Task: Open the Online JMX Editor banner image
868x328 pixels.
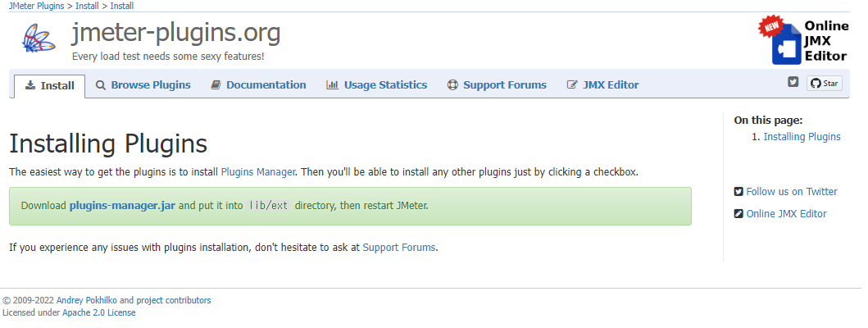Action: click(x=803, y=40)
